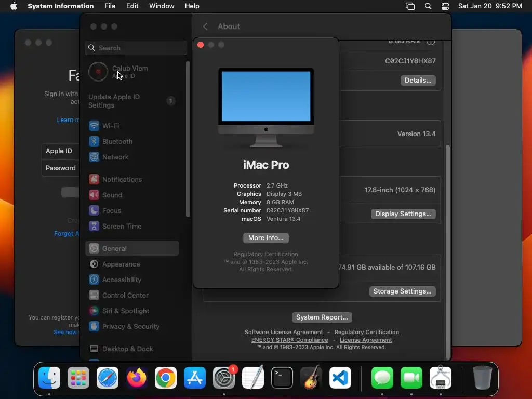Open the System Information app menu
This screenshot has width=532, height=399.
(61, 6)
